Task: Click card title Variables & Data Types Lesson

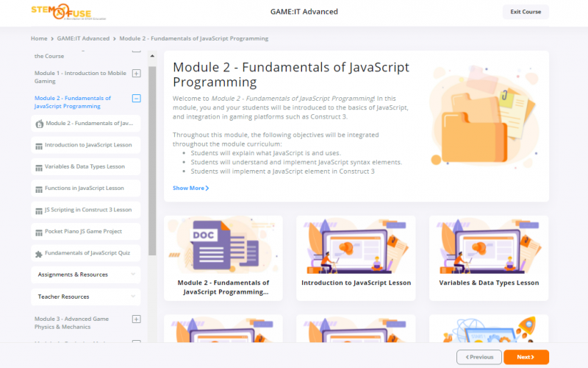Action: coord(489,283)
